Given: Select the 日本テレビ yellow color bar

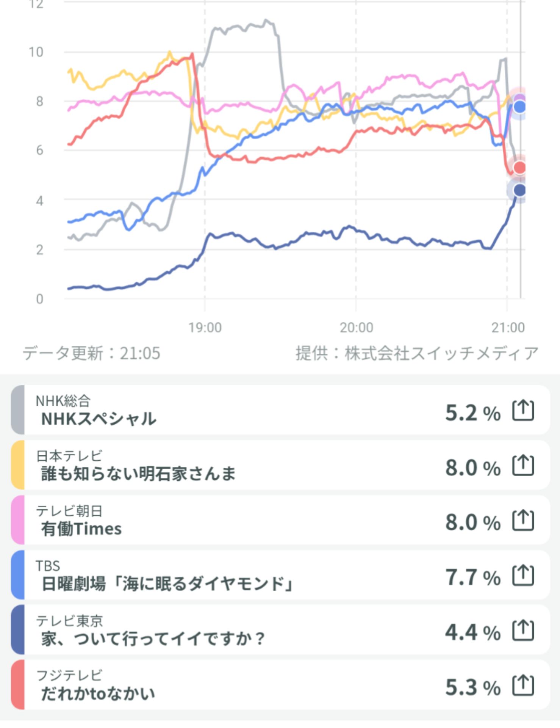Looking at the screenshot, I should click(x=18, y=465).
